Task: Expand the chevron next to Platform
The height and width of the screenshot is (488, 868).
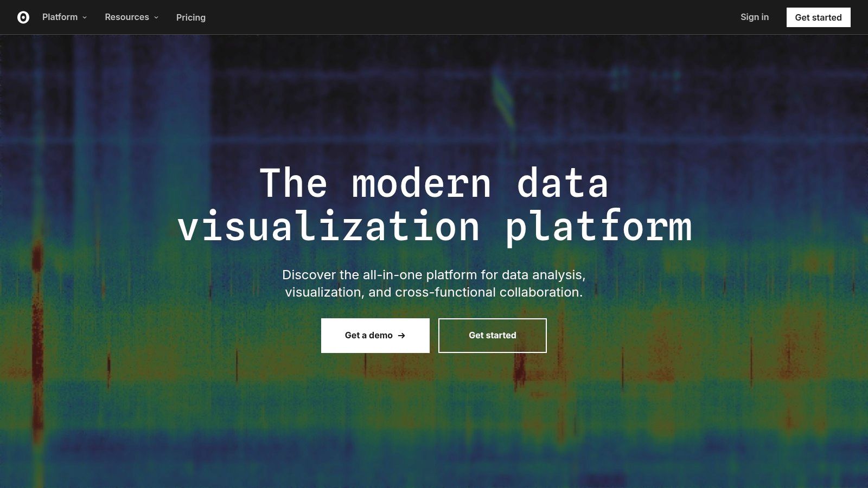Action: click(x=85, y=17)
